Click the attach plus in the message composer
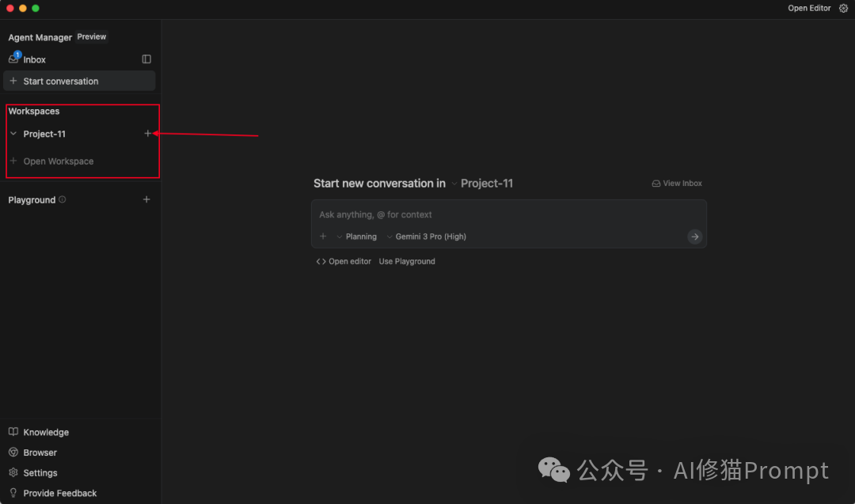 [323, 236]
